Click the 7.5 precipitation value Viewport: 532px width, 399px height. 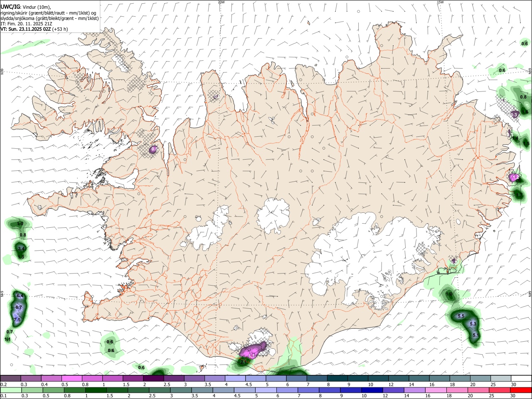click(x=17, y=320)
